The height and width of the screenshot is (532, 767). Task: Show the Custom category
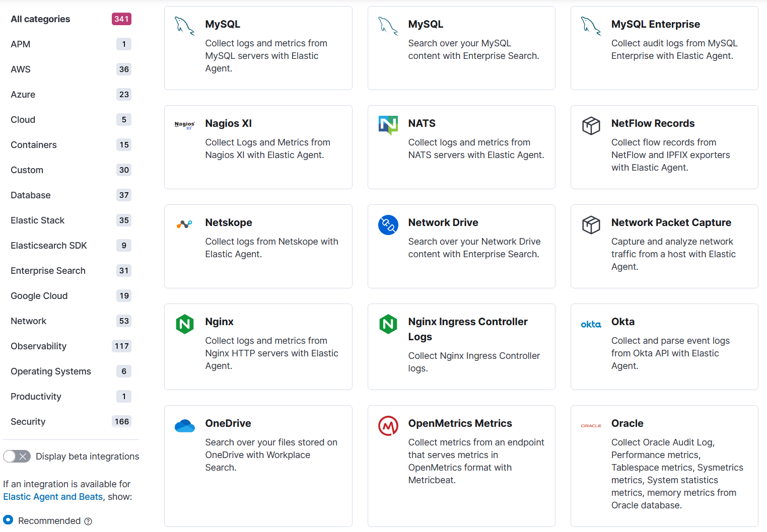(x=71, y=170)
